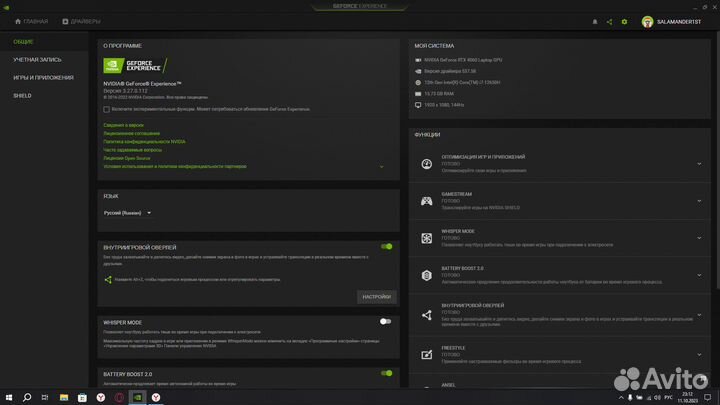Click the SALAMANDER1ST user avatar
Image resolution: width=720 pixels, height=405 pixels.
coord(648,21)
